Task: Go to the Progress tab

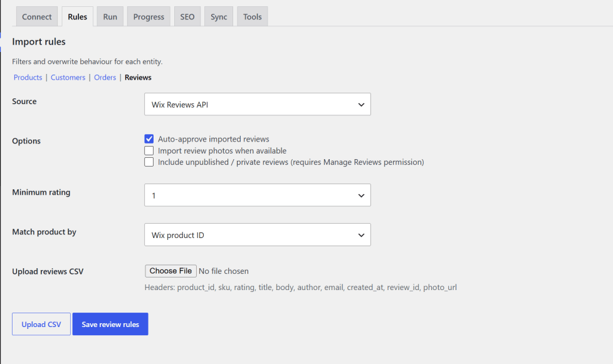Action: [x=149, y=17]
